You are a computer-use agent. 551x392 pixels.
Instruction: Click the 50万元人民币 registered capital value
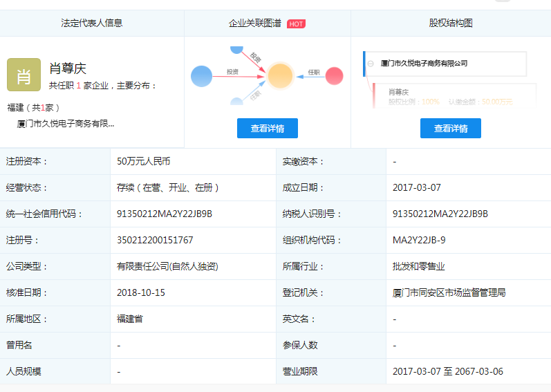(143, 161)
